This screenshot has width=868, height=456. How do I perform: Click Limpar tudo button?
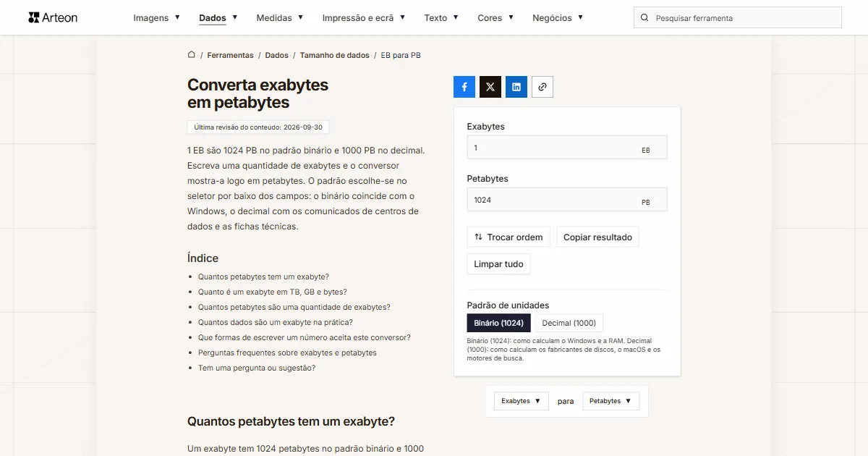[499, 264]
